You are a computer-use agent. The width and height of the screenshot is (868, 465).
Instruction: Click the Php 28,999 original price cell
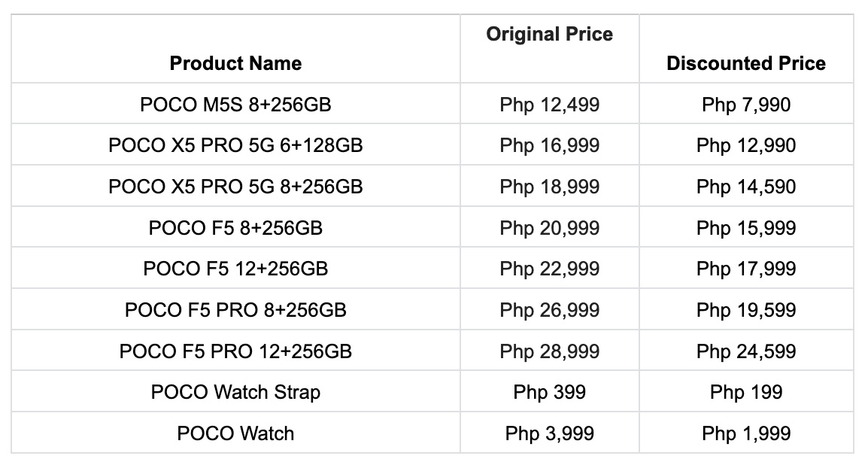pos(550,351)
